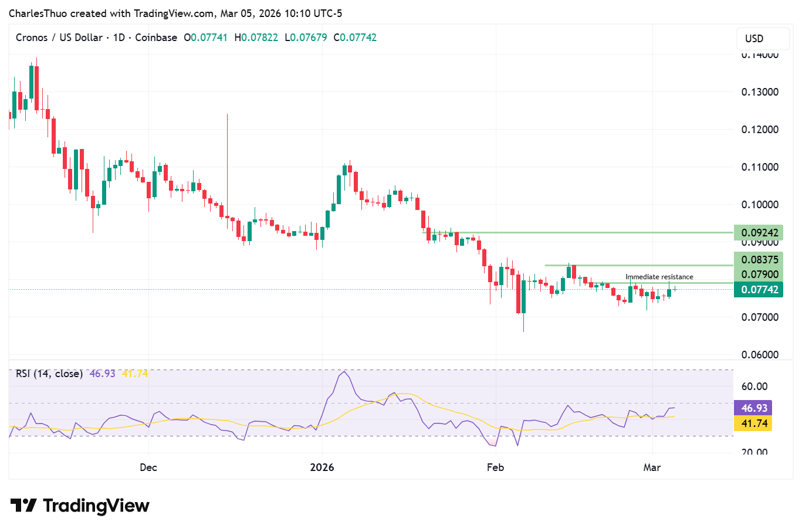802x532 pixels.
Task: Click the purple RSI value tag 46.93
Action: pos(753,408)
